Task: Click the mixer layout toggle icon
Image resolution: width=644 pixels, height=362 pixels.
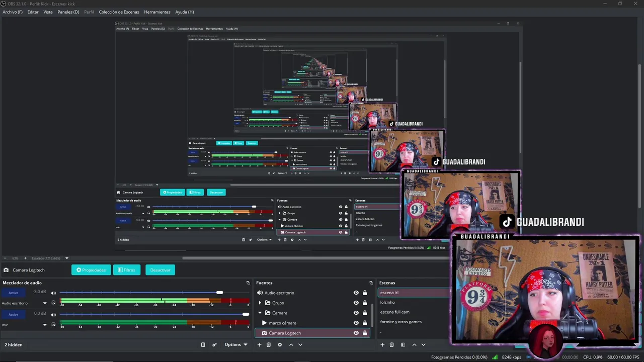Action: [203, 345]
